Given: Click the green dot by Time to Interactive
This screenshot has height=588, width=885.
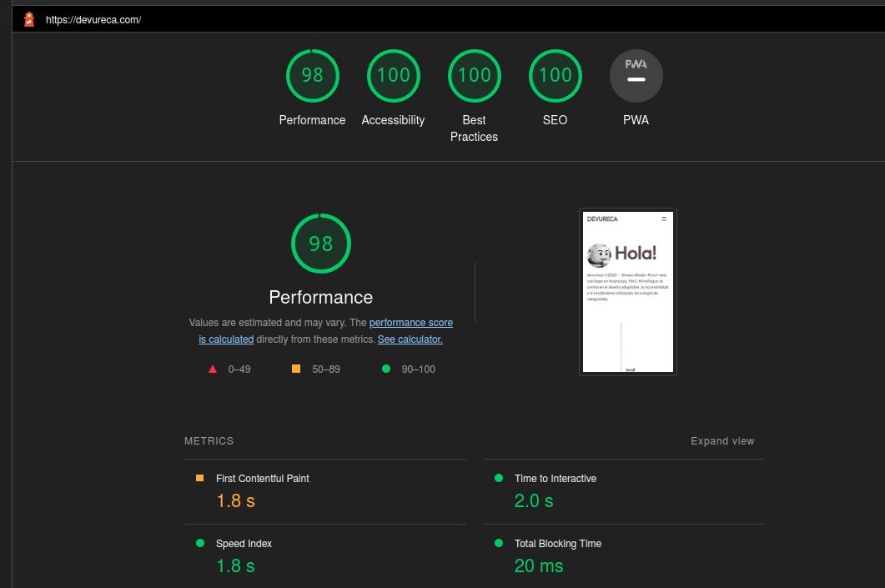Looking at the screenshot, I should coord(498,478).
